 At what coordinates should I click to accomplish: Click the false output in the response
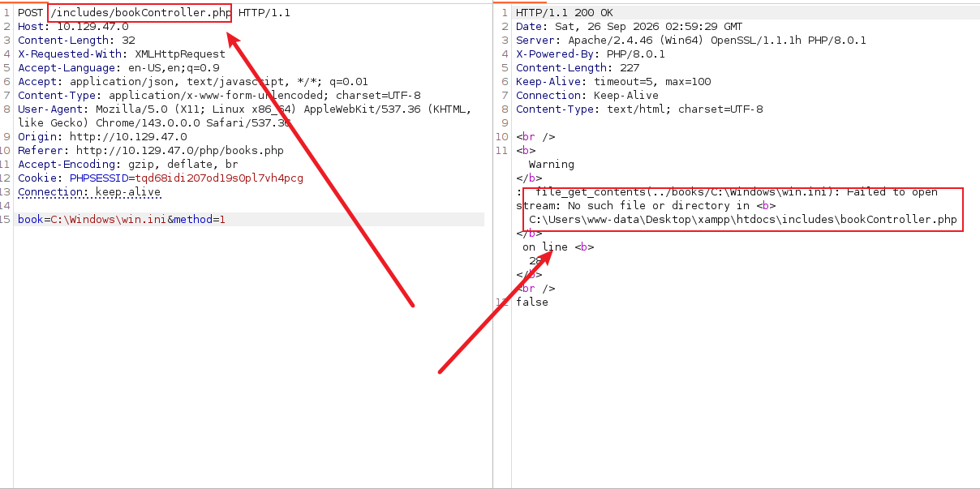(x=532, y=302)
